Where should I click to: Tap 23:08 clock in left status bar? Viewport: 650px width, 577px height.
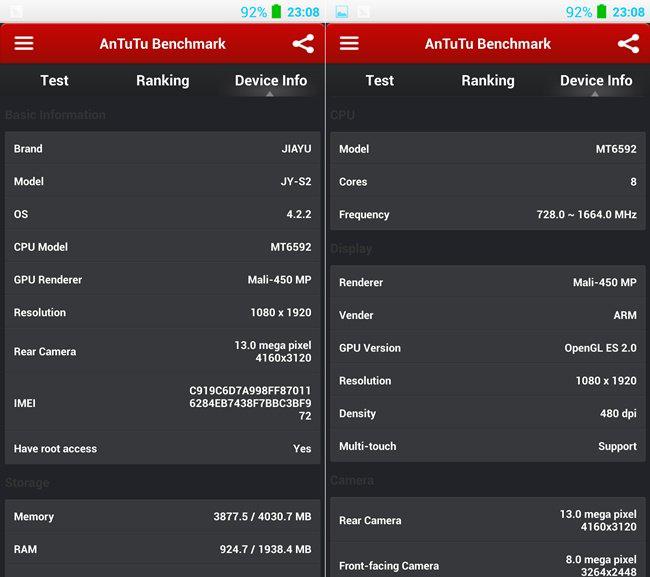click(x=303, y=12)
